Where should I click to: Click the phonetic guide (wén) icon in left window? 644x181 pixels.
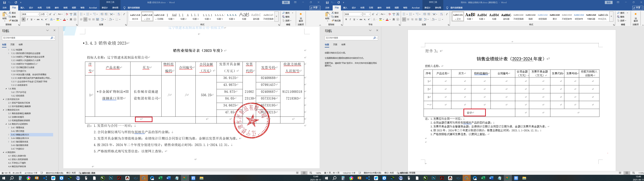point(71,14)
